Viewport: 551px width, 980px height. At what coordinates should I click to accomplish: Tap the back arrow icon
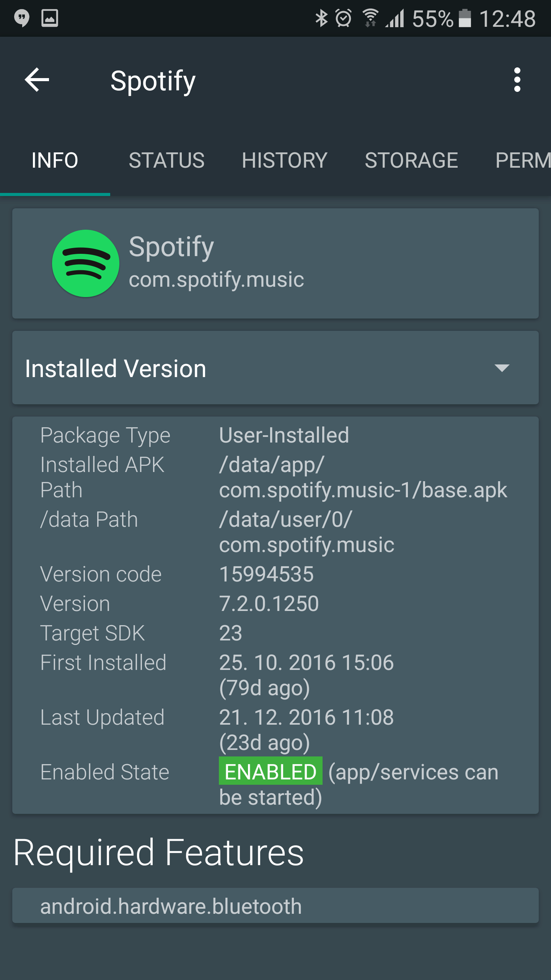pyautogui.click(x=37, y=80)
